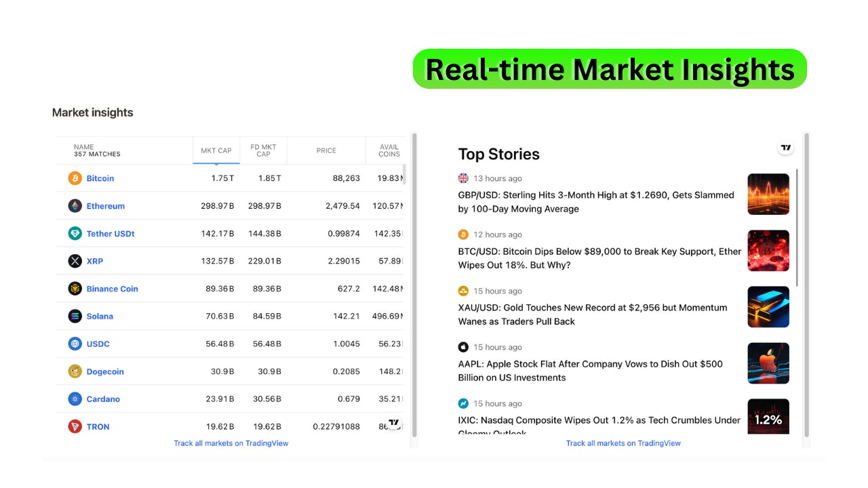
Task: Click the market table panel outer scrollbar
Action: (414, 285)
